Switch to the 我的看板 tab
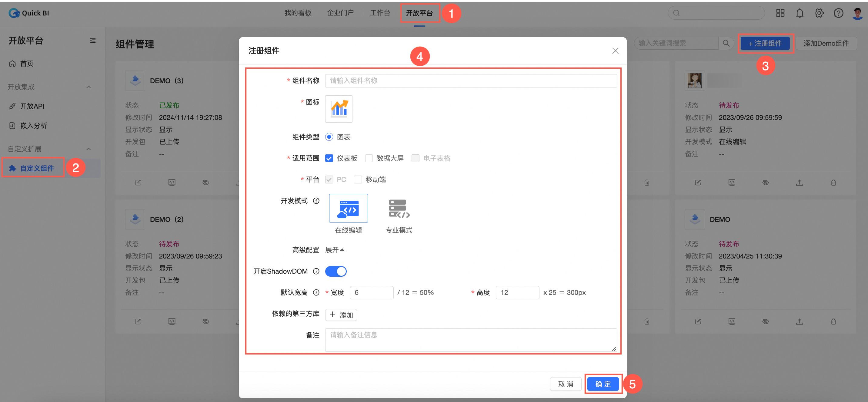The height and width of the screenshot is (402, 868). (x=298, y=13)
